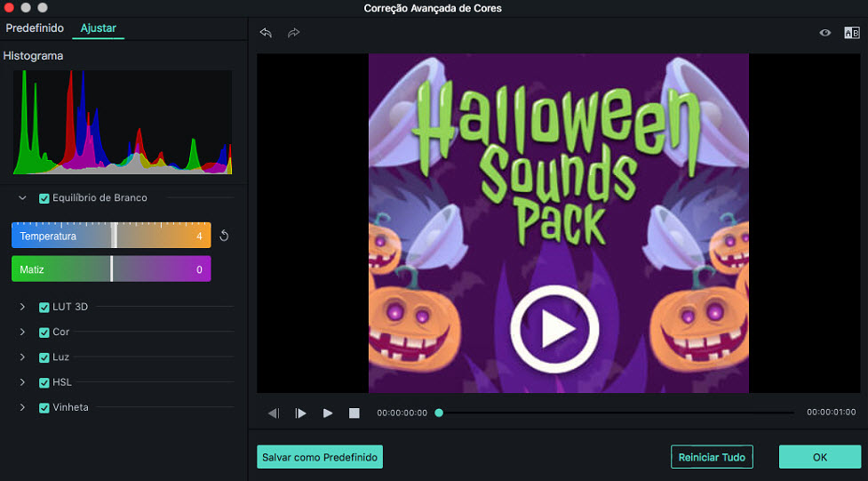
Task: Click the 00:00:00:00 current timecode
Action: pyautogui.click(x=402, y=413)
